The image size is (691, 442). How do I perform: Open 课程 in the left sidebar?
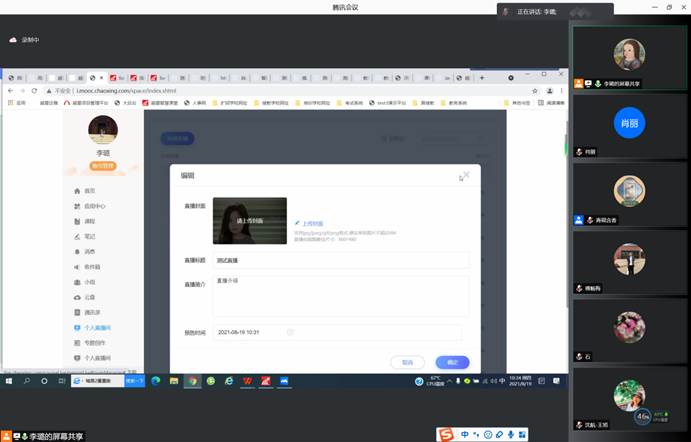click(90, 221)
